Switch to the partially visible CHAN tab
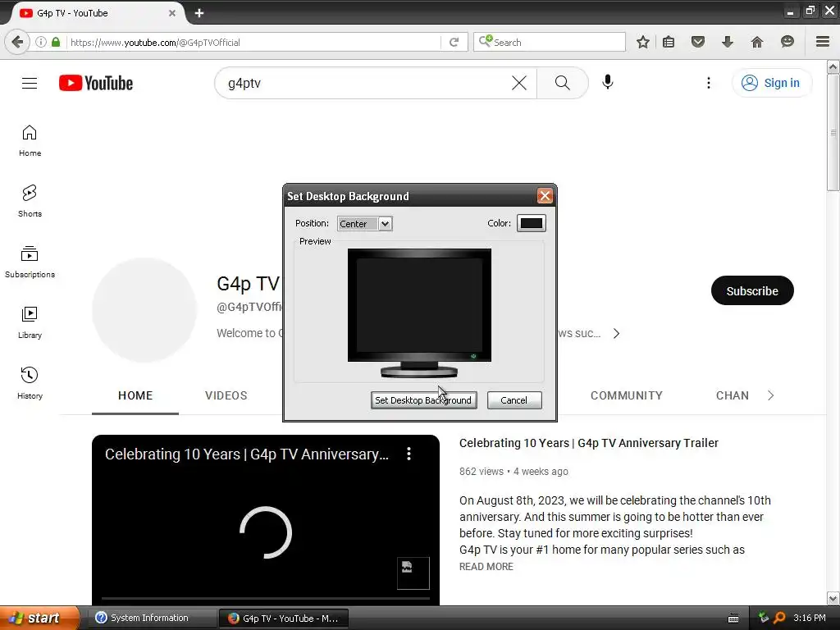840x630 pixels. pos(733,395)
